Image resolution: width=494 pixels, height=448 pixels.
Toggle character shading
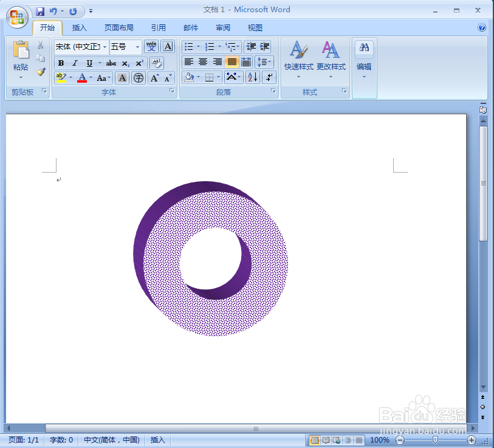pos(122,78)
